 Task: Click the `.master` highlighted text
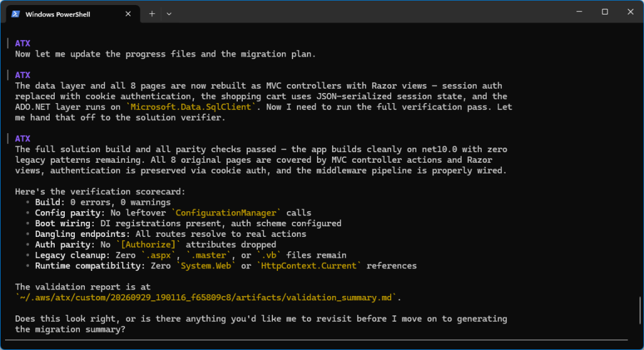[x=209, y=255]
